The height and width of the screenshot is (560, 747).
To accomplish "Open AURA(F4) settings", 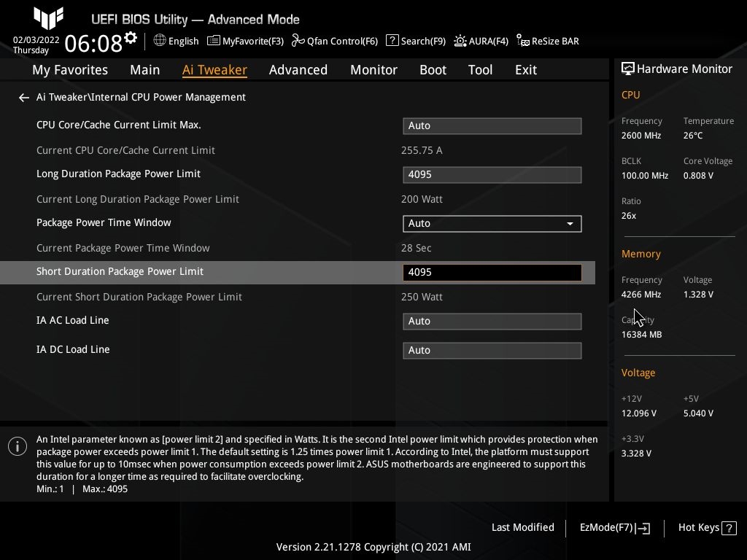I will click(481, 41).
